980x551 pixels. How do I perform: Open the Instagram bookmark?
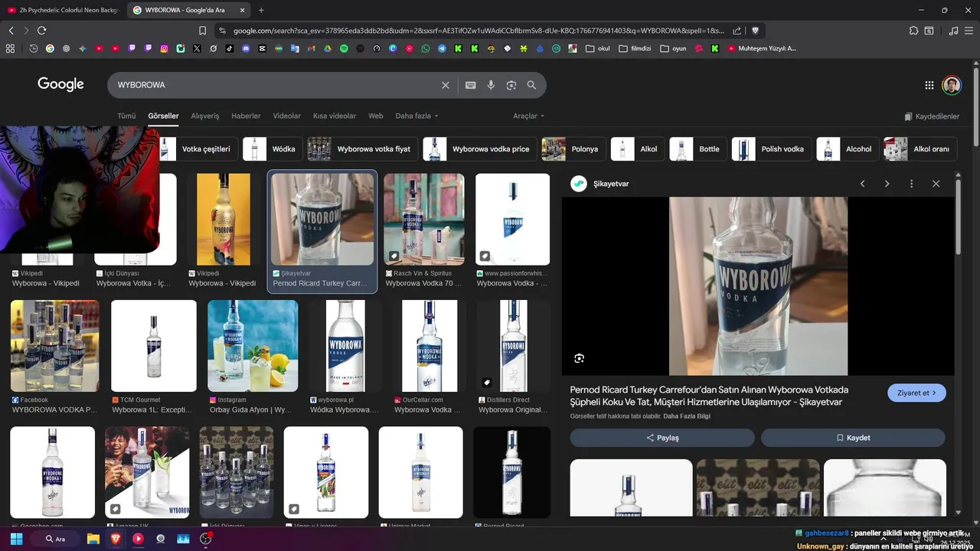164,48
